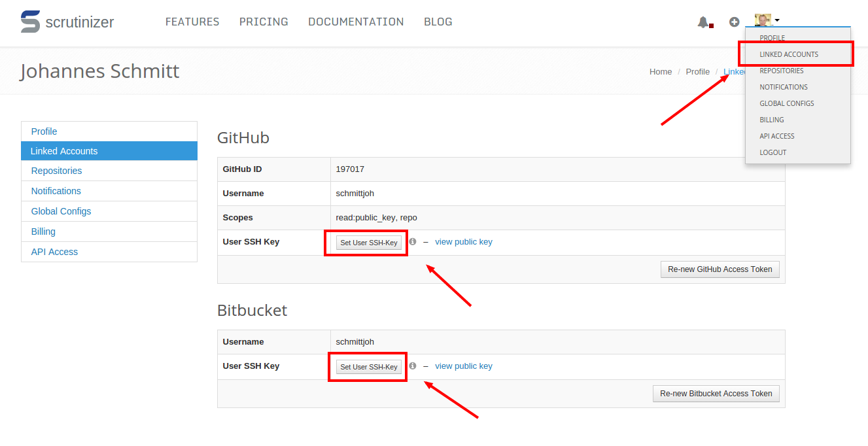Viewport: 868px width, 446px height.
Task: Click the plus icon in the header
Action: [735, 22]
